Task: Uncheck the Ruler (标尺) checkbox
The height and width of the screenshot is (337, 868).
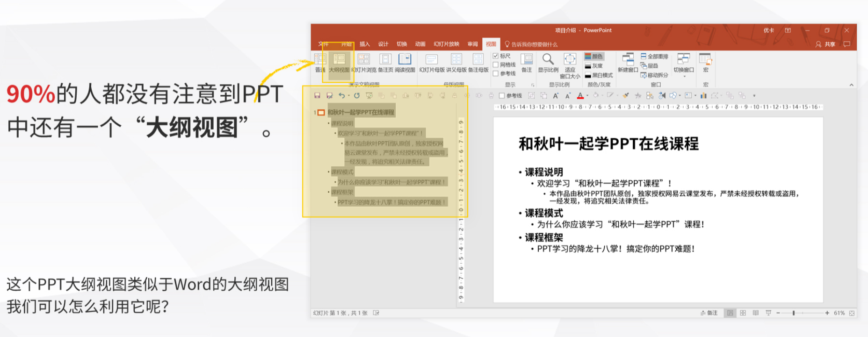Action: pos(496,56)
